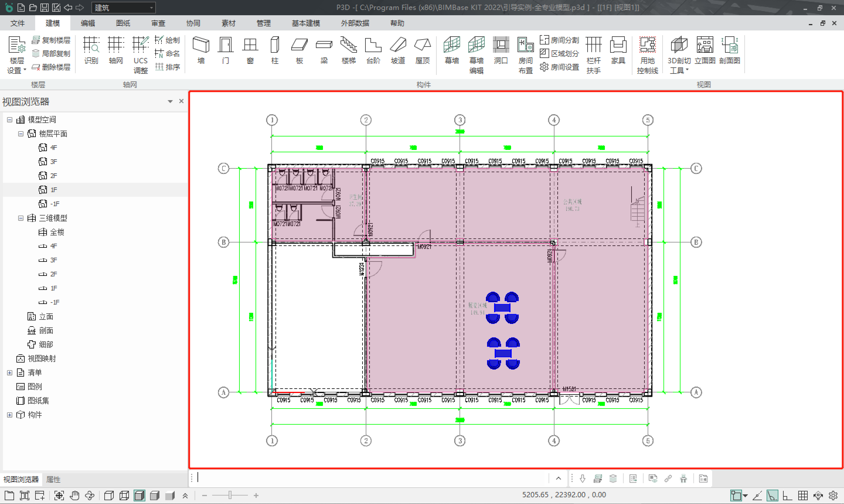Screen dimensions: 844x504
Task: Choose the Stairs (楼梯) tool
Action: 349,50
